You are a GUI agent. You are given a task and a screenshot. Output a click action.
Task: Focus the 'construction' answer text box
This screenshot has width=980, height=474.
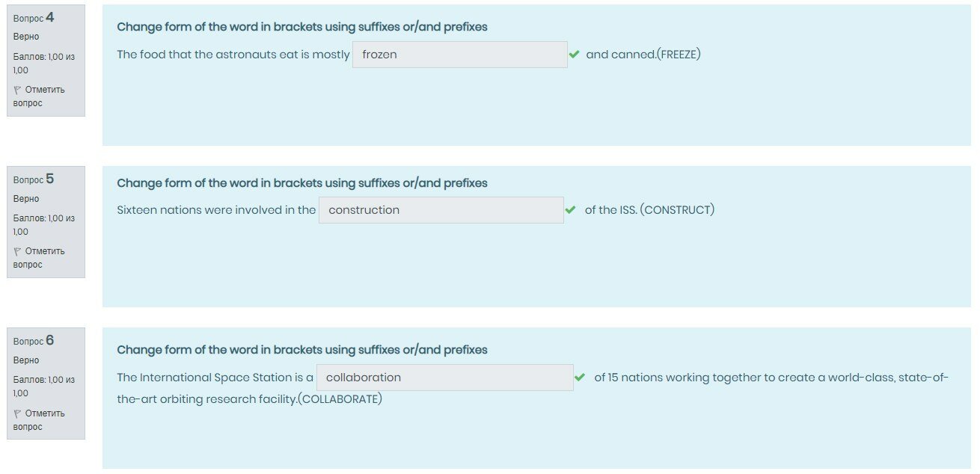coord(441,210)
